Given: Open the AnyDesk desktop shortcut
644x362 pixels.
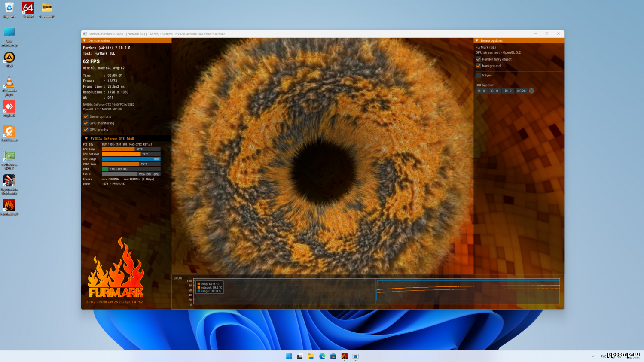Looking at the screenshot, I should 9,107.
